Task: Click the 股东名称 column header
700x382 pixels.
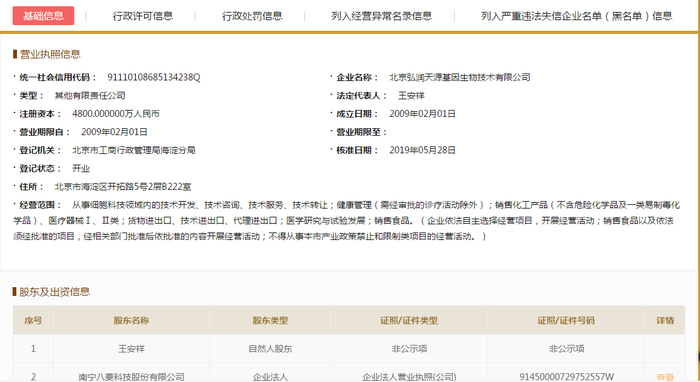Action: [131, 320]
